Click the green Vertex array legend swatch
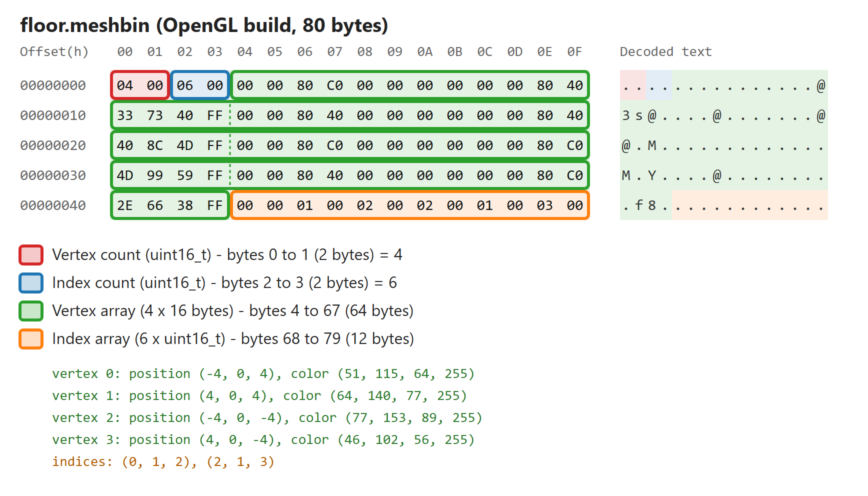 31,311
